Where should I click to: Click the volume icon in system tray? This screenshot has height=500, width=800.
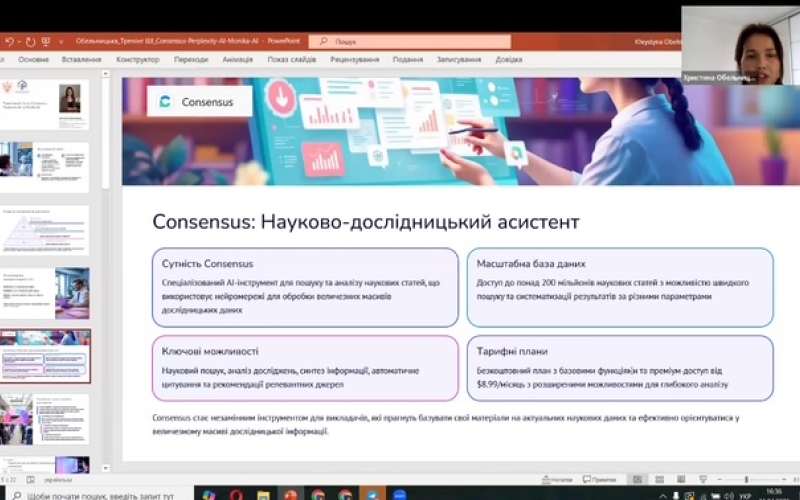[x=728, y=496]
